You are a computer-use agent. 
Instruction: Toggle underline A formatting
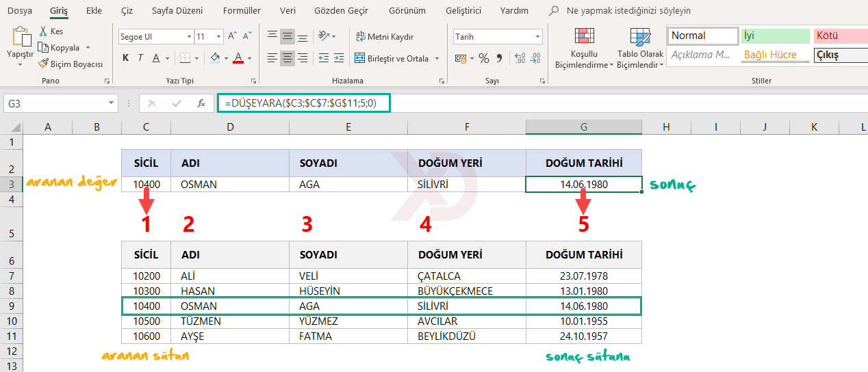tap(156, 58)
